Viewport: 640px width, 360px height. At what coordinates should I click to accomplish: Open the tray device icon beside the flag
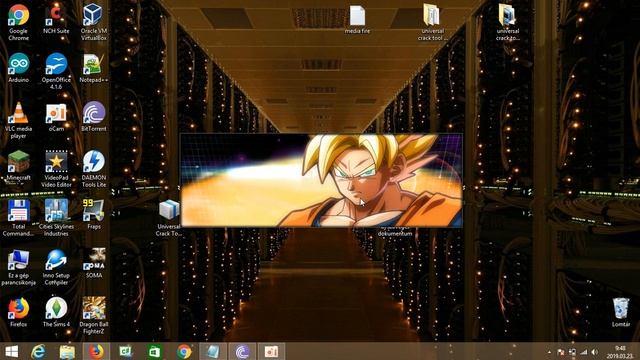(x=572, y=352)
